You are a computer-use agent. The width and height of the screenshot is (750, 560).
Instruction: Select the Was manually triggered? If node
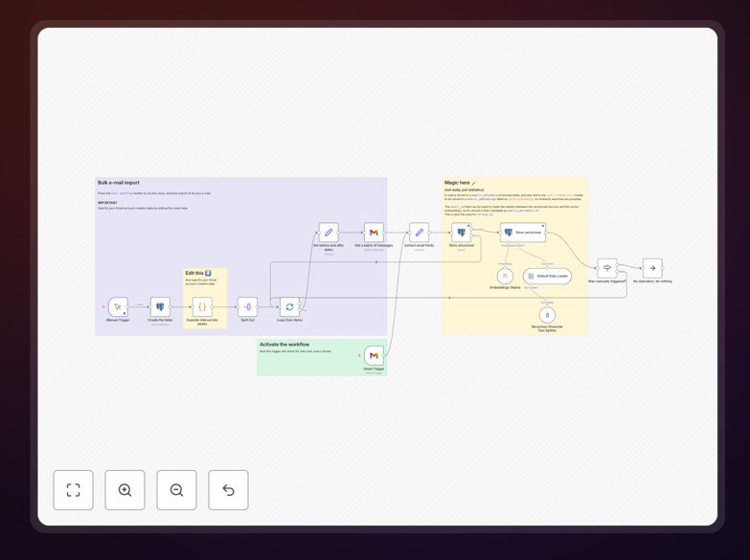point(607,268)
